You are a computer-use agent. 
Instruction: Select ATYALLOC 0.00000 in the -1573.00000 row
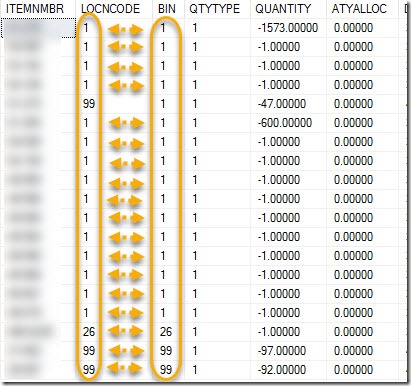[353, 28]
